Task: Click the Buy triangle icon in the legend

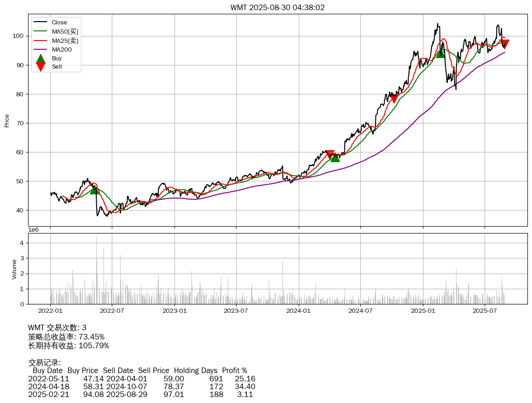Action: click(x=40, y=58)
